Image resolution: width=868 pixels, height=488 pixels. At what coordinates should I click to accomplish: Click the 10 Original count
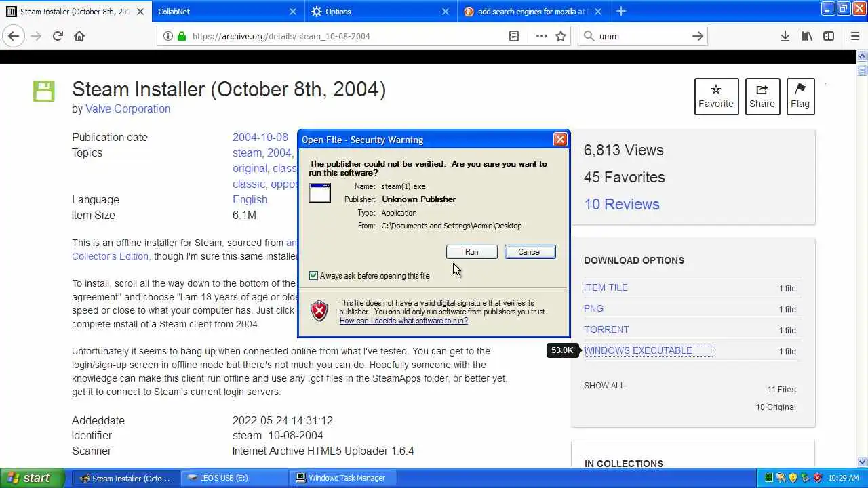coord(776,407)
